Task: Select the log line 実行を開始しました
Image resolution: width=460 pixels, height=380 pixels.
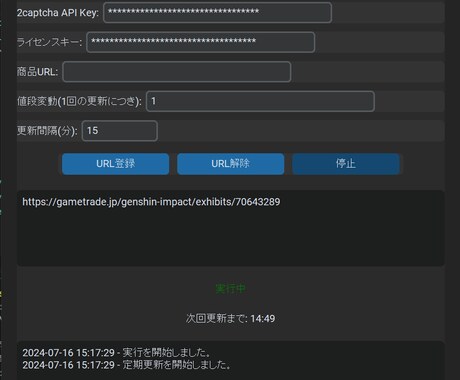Action: click(x=117, y=353)
